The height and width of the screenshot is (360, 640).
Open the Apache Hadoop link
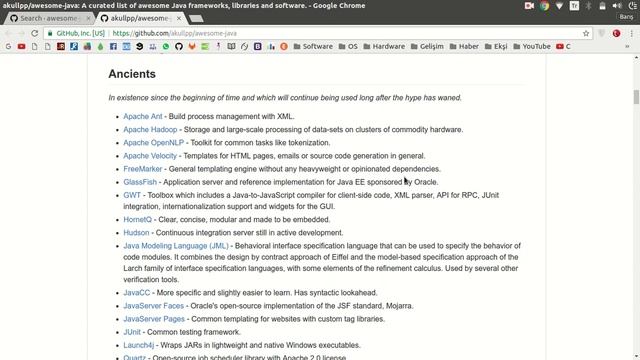click(150, 129)
